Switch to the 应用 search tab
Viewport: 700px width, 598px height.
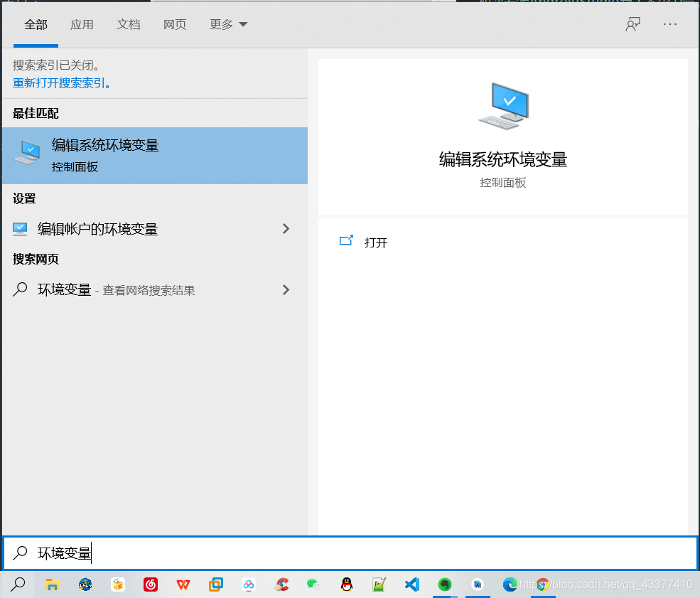click(x=82, y=23)
